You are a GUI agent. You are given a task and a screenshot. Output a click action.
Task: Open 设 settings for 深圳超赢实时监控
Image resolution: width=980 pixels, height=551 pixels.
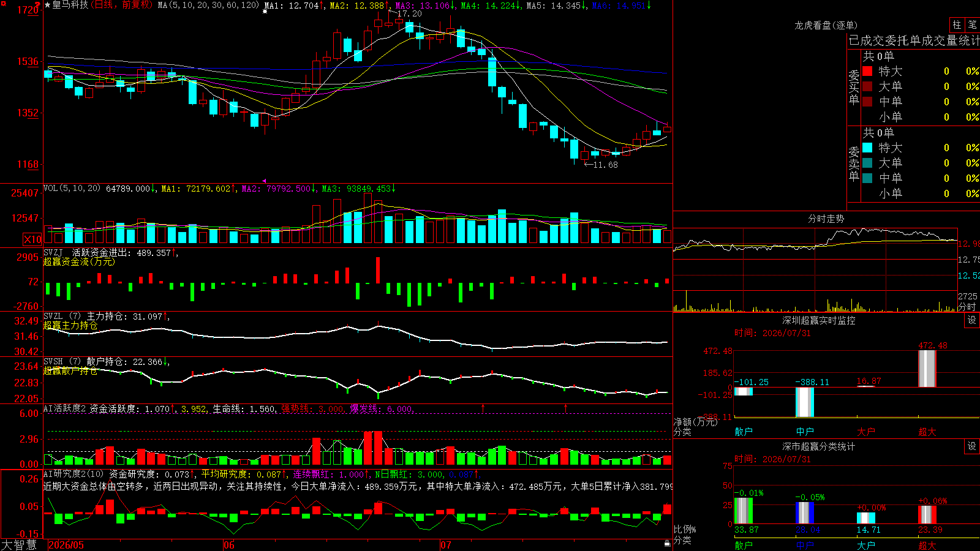972,320
